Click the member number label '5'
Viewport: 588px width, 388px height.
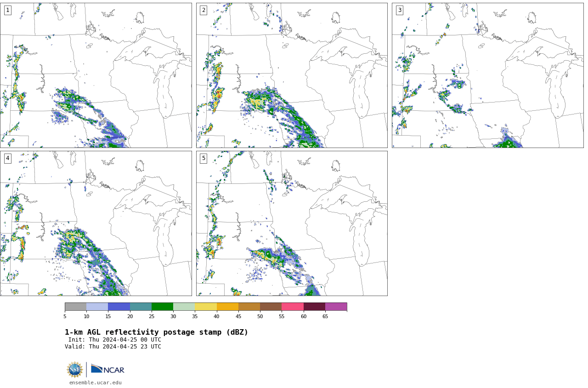pos(204,158)
